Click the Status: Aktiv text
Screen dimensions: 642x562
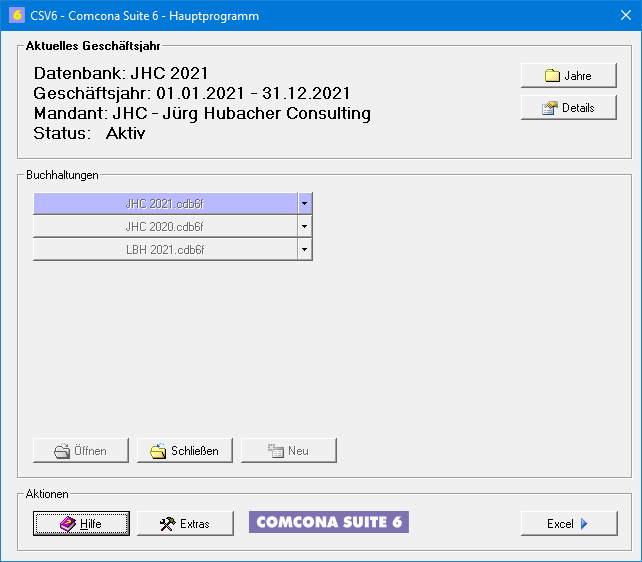click(x=89, y=133)
